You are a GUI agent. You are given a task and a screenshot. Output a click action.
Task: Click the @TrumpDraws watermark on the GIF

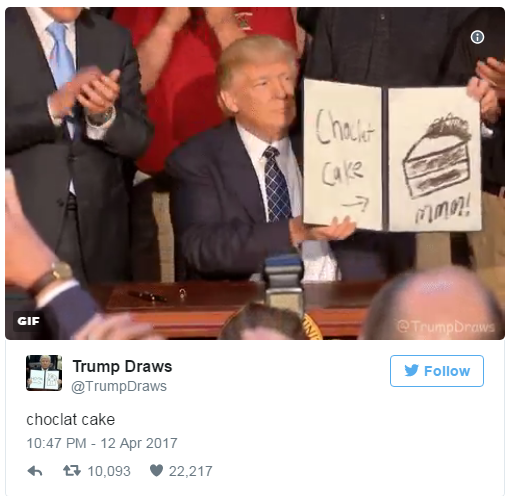(446, 327)
